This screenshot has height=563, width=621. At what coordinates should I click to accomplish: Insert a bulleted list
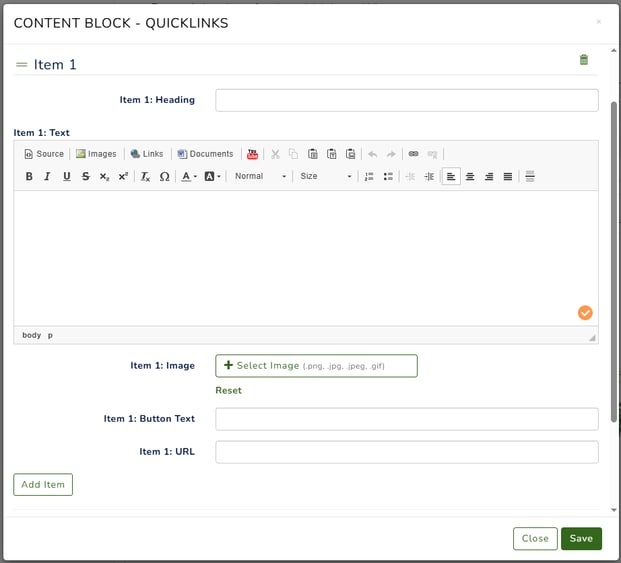click(388, 176)
